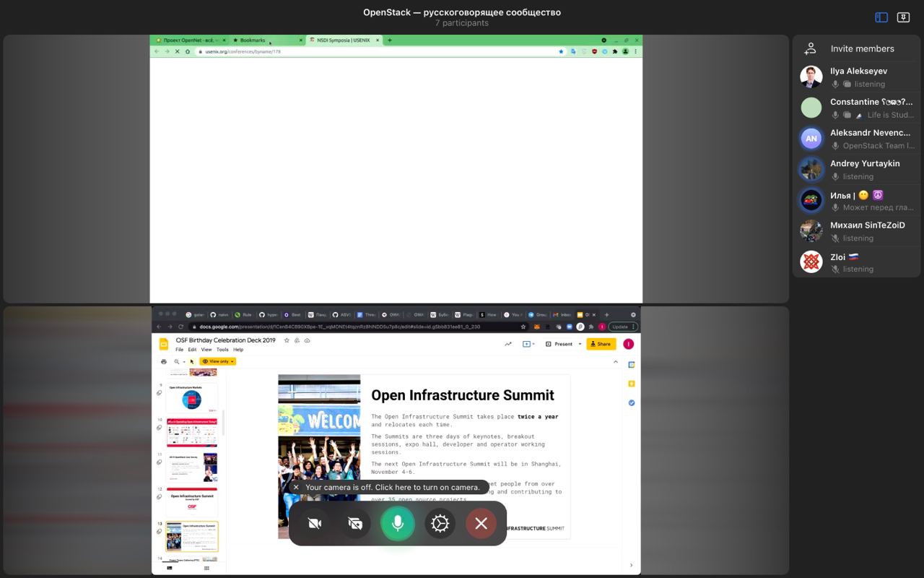
Task: Switch to the Bookmarks tab in upper browser
Action: pyautogui.click(x=266, y=40)
